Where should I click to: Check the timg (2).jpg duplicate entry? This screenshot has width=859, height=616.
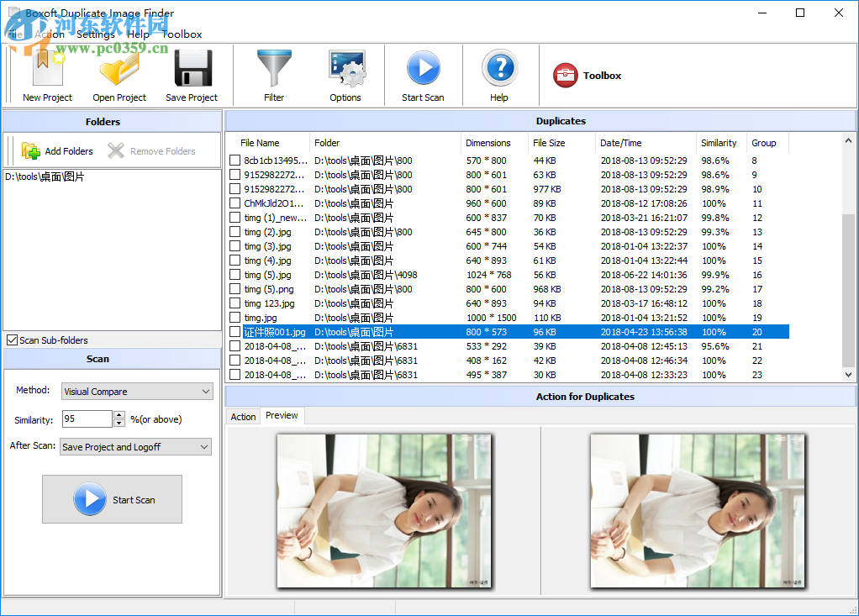click(x=235, y=232)
